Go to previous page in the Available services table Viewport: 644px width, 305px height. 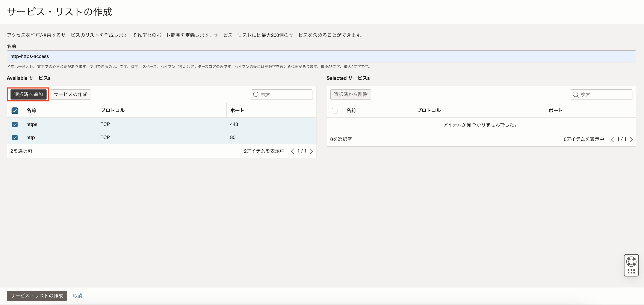tap(292, 151)
